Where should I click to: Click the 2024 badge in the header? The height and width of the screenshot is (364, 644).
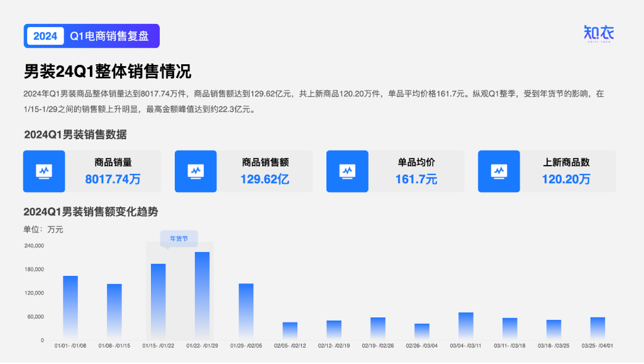pos(45,36)
